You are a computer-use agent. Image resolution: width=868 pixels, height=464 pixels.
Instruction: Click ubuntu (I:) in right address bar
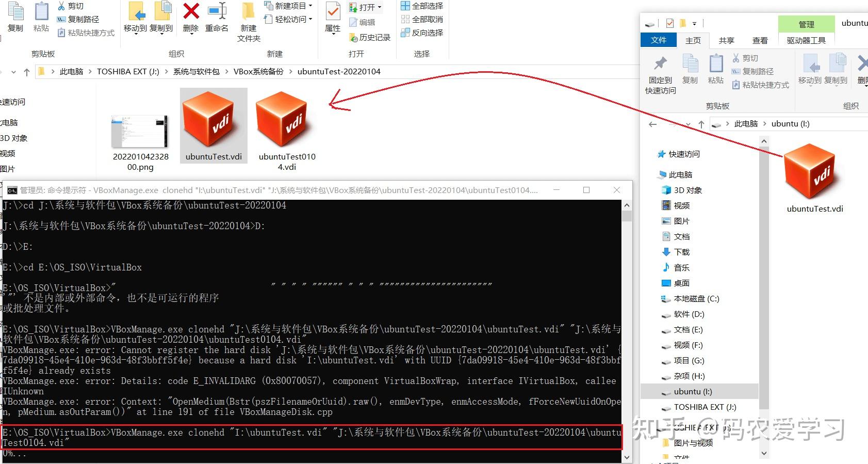[790, 124]
